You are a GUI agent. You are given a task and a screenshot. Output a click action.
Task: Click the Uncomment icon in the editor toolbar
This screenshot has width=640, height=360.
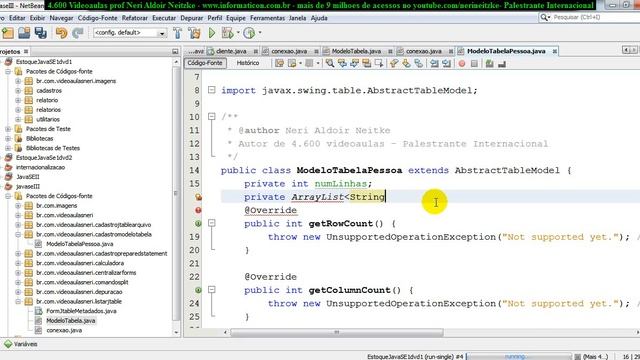(502, 63)
